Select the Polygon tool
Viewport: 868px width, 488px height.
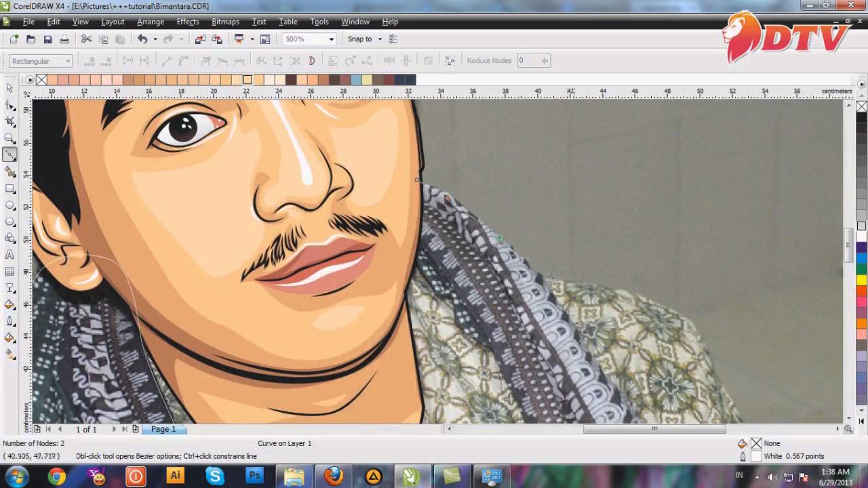(x=9, y=222)
